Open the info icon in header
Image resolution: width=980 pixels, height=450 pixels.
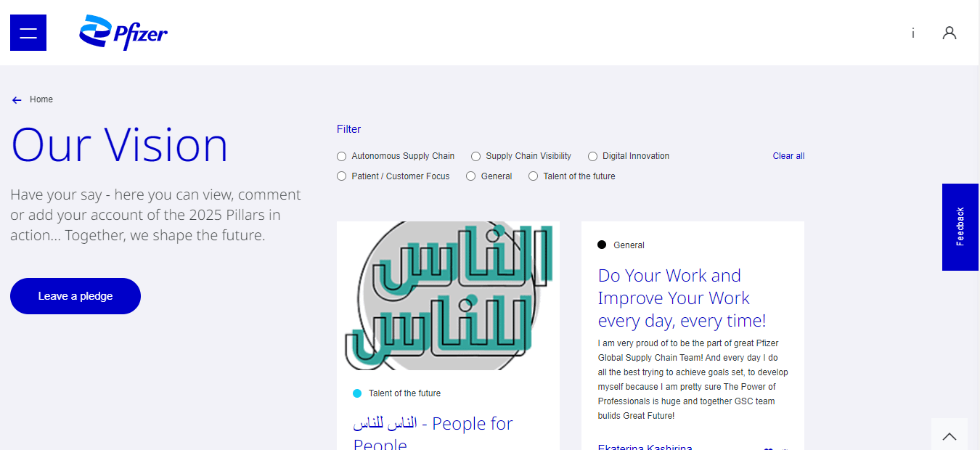point(912,33)
